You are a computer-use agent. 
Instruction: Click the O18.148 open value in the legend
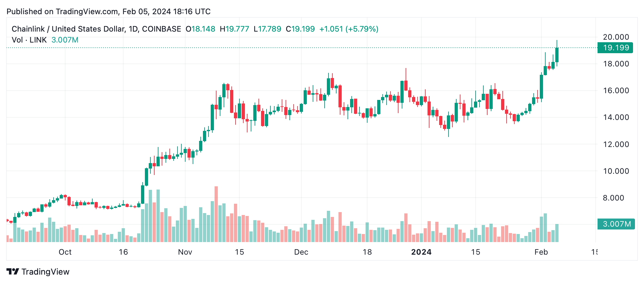pos(200,29)
